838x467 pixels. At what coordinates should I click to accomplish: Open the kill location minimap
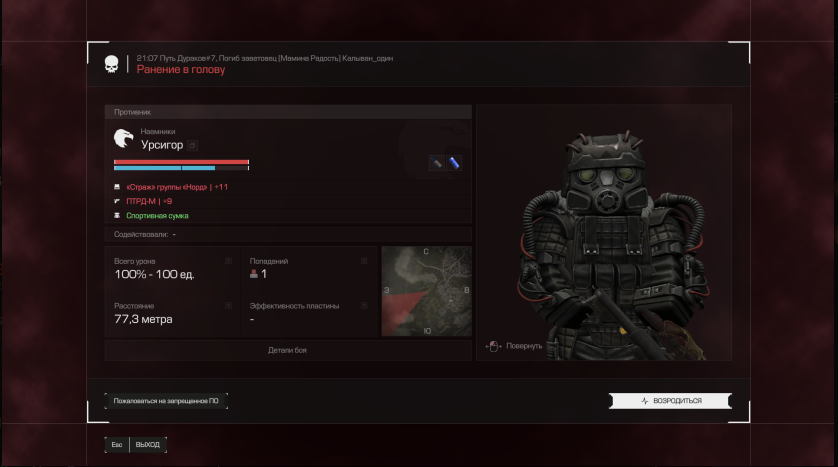point(426,291)
